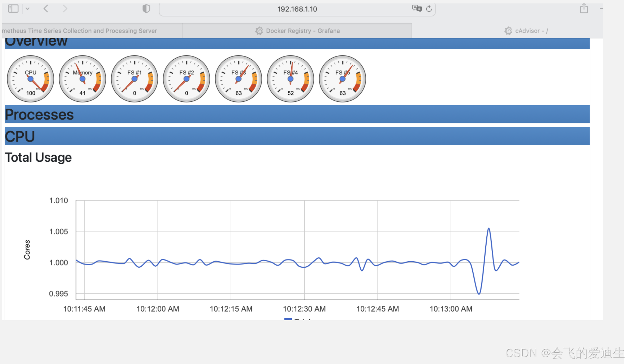Click the 10:12:15 AM time label

[231, 309]
